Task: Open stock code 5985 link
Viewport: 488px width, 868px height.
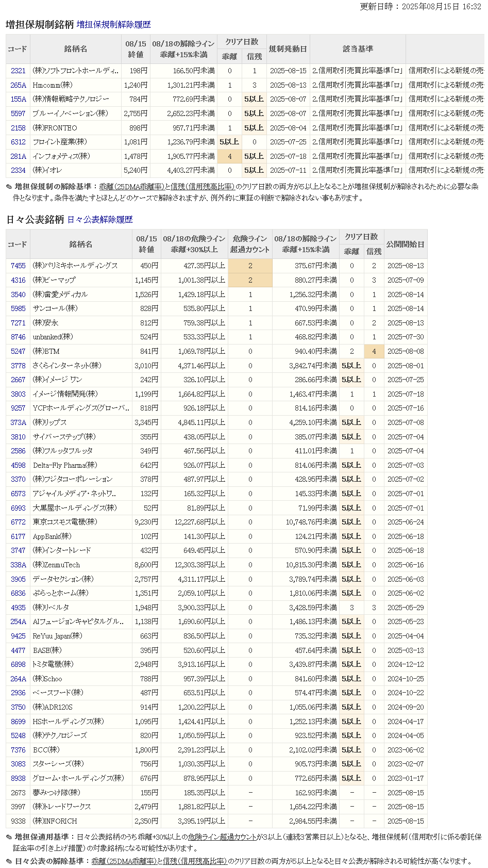Action: (18, 308)
